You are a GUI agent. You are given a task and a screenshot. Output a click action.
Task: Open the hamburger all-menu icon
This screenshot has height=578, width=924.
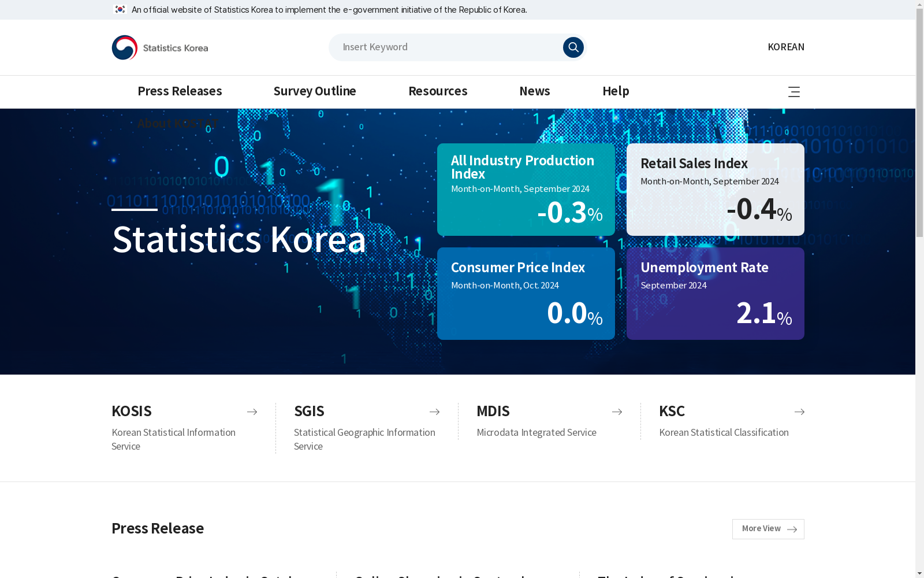tap(794, 92)
